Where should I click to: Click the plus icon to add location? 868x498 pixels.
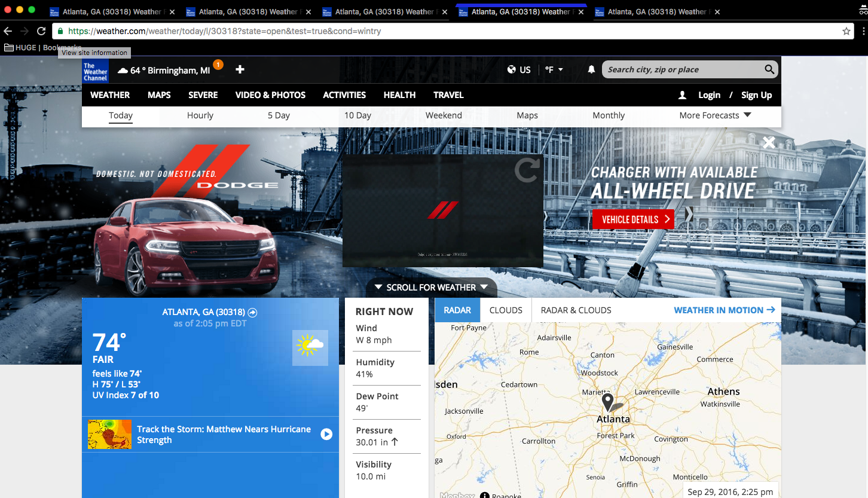[240, 70]
